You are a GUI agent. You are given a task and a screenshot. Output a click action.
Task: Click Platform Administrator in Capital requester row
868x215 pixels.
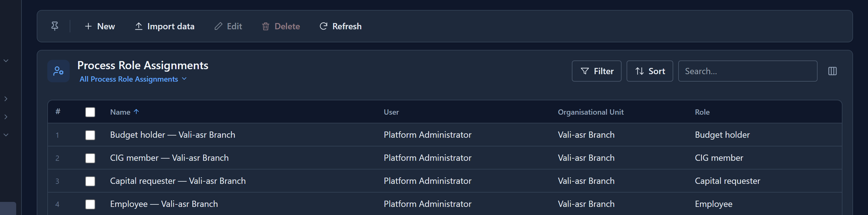427,181
